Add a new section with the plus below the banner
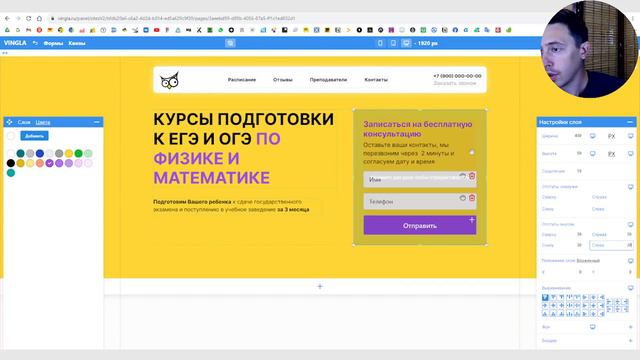640x360 pixels. [x=320, y=287]
